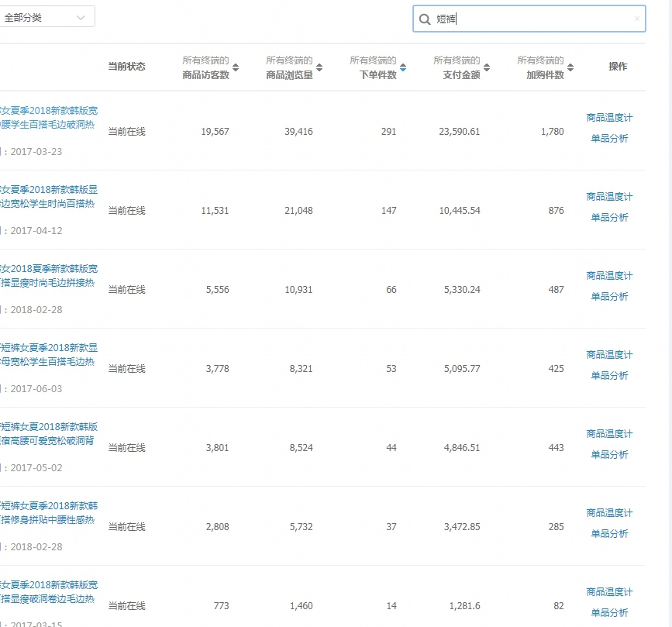Viewport: 672px width, 627px height.
Task: Open 单品分析 for the 5,556 visitors product
Action: pyautogui.click(x=609, y=297)
